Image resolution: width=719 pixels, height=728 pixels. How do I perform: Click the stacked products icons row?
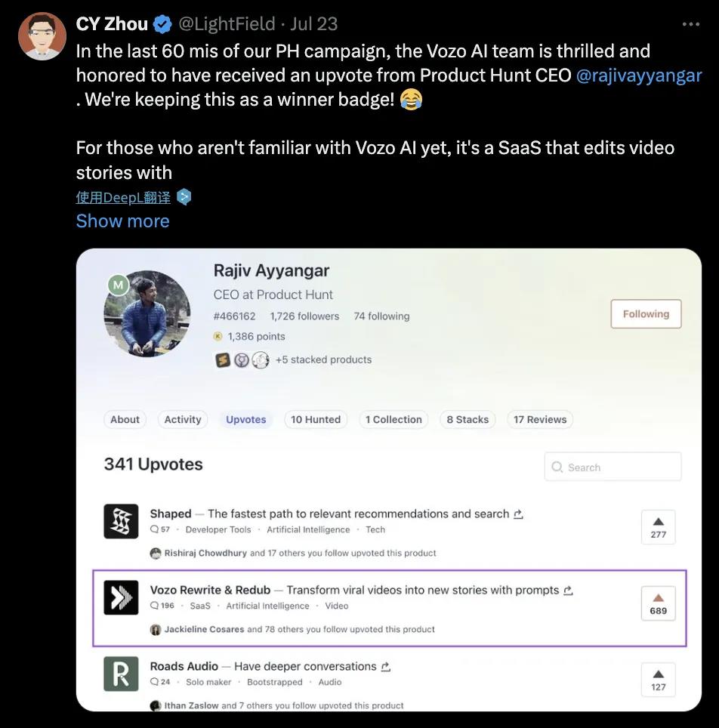[x=242, y=360]
